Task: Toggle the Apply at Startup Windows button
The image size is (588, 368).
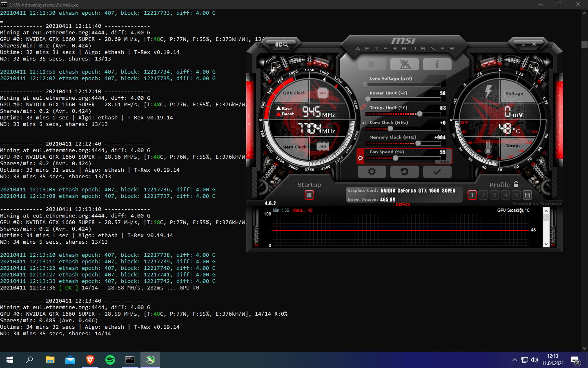Action: click(309, 195)
